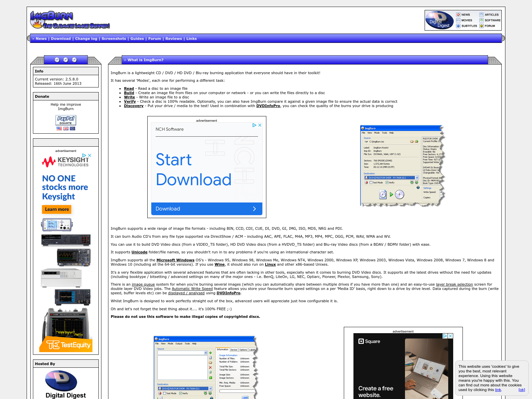Choose the UK flag donation icon

click(x=66, y=129)
